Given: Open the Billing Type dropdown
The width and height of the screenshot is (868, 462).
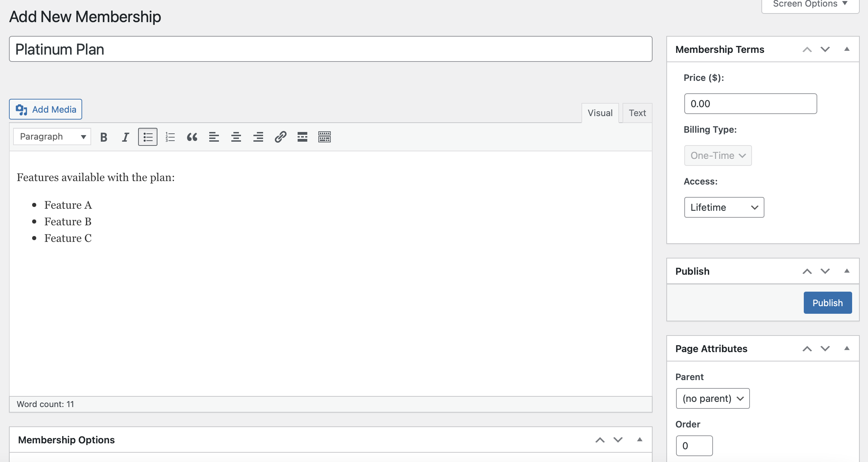Looking at the screenshot, I should pos(717,155).
